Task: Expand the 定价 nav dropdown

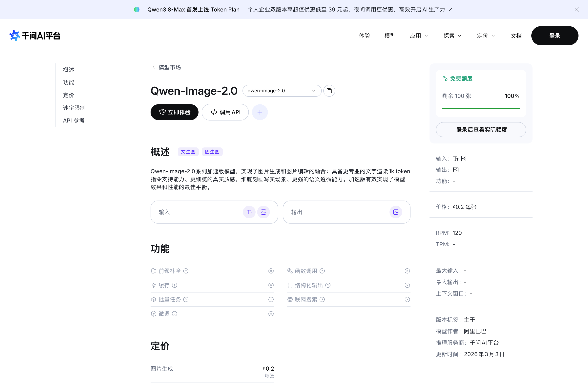Action: coord(486,36)
